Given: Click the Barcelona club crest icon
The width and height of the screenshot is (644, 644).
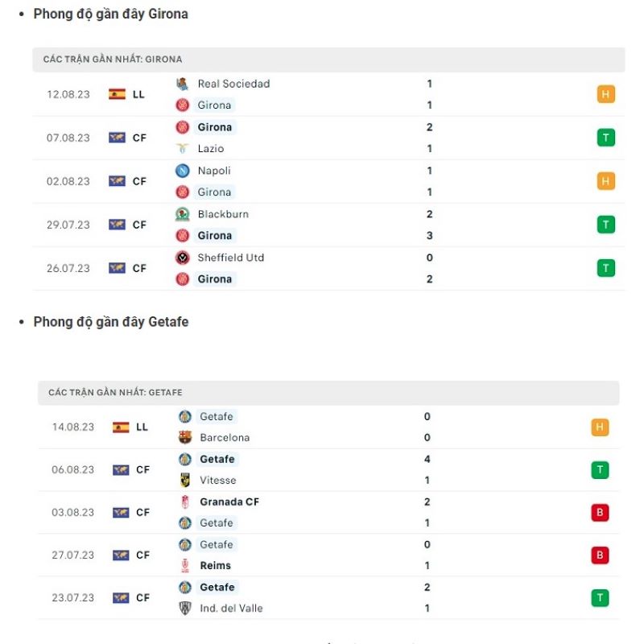Looking at the screenshot, I should click(x=185, y=438).
